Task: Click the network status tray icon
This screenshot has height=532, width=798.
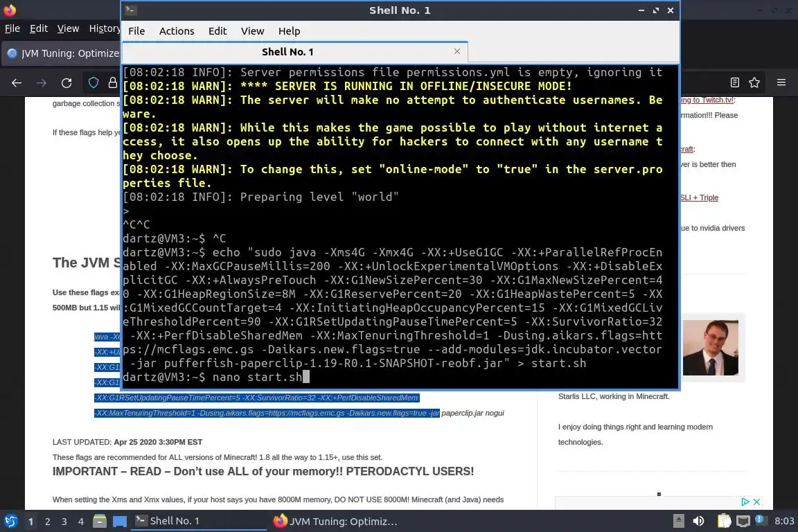Action: tap(743, 521)
